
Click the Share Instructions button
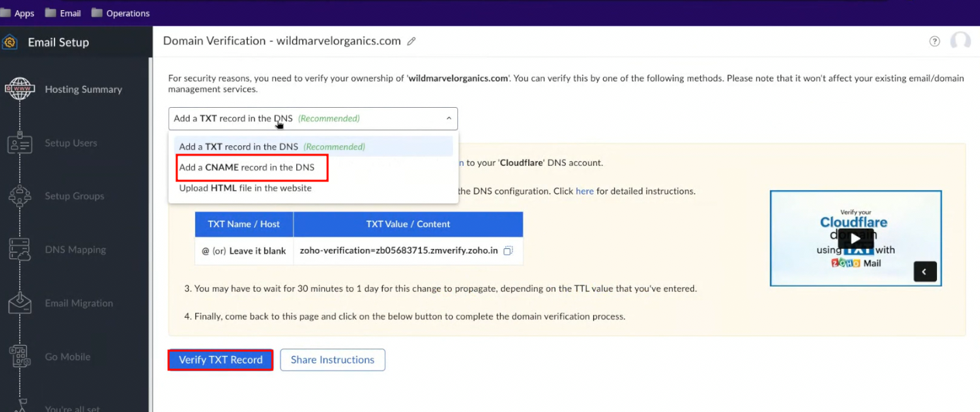332,360
